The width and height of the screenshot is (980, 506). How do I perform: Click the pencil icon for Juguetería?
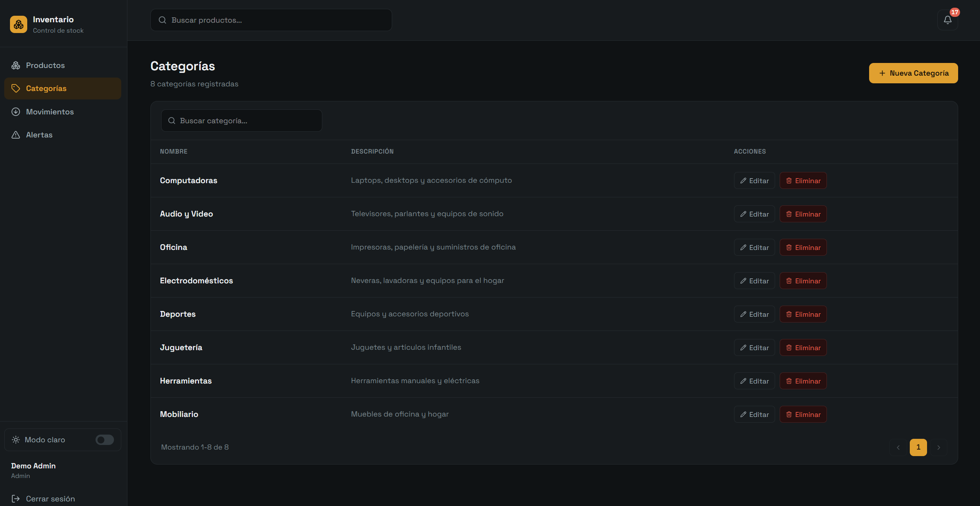tap(743, 347)
